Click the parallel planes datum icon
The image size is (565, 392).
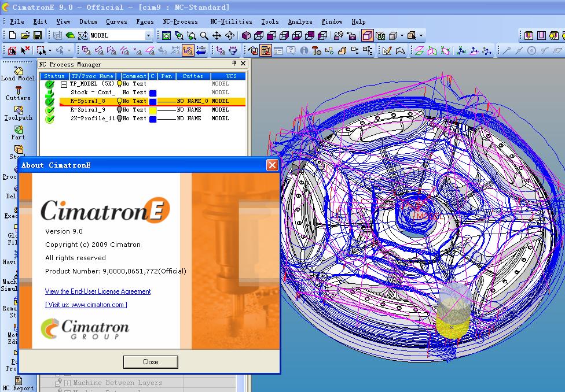(419, 50)
